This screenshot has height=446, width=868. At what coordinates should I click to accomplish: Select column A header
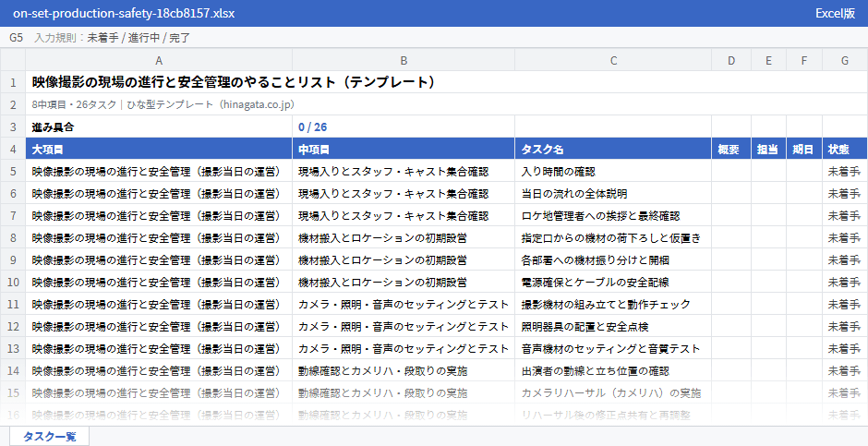159,60
